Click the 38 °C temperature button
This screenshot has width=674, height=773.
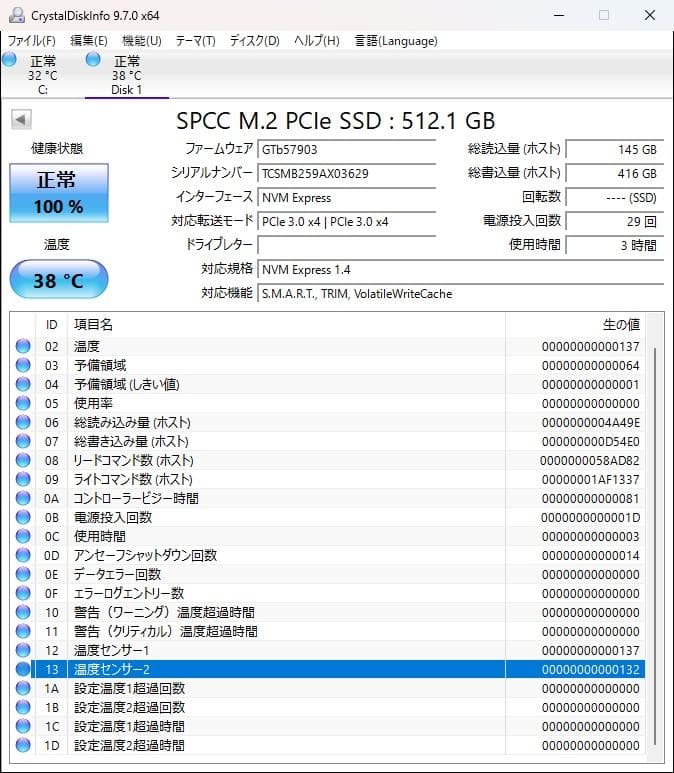59,280
